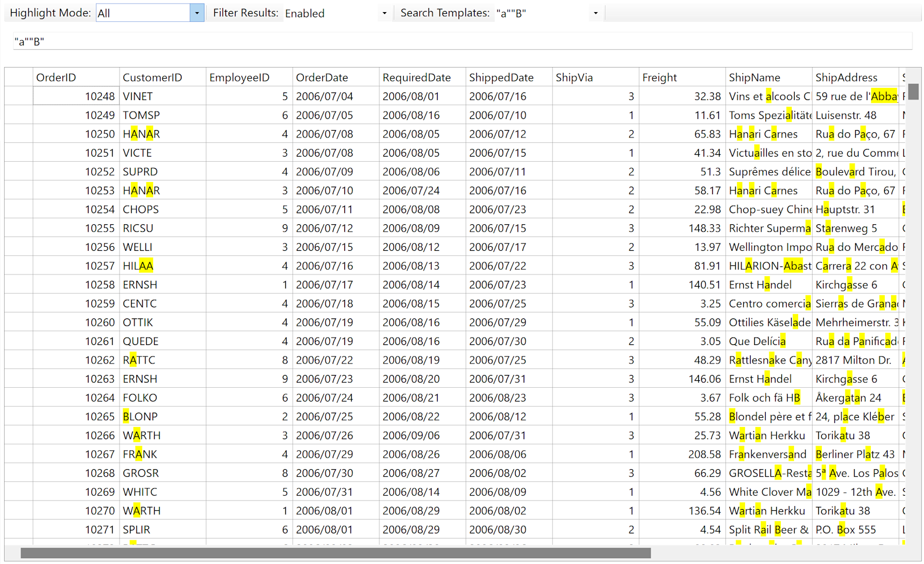The image size is (924, 564).
Task: Sort by the OrderID column header
Action: 76,77
